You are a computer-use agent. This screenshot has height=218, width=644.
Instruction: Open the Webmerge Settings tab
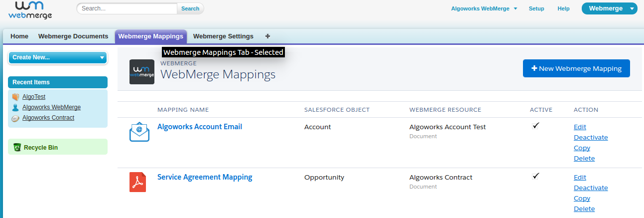[x=223, y=36]
